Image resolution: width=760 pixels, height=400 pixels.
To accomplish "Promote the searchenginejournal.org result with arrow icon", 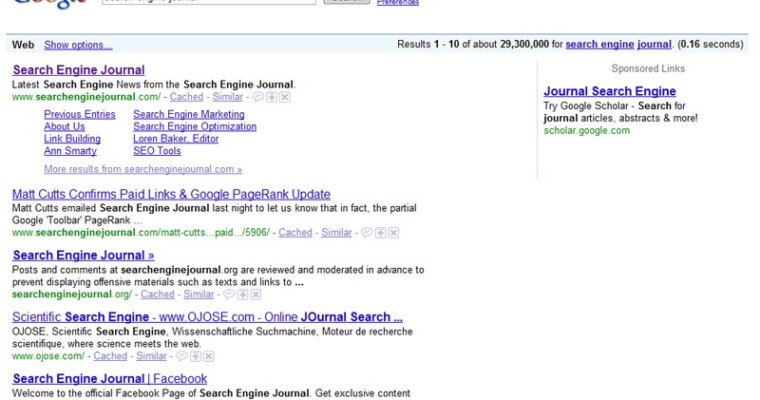I will click(243, 294).
